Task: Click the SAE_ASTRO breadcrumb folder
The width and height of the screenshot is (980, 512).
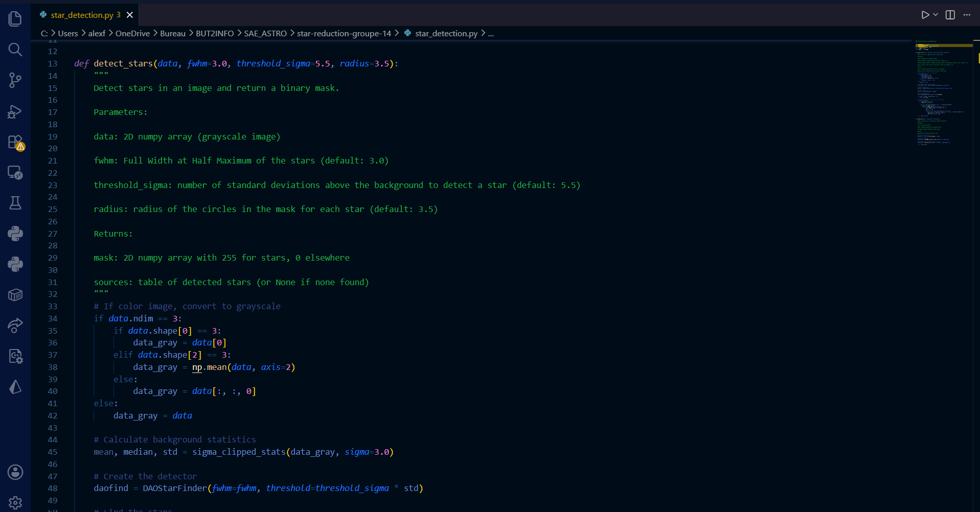Action: (x=265, y=33)
